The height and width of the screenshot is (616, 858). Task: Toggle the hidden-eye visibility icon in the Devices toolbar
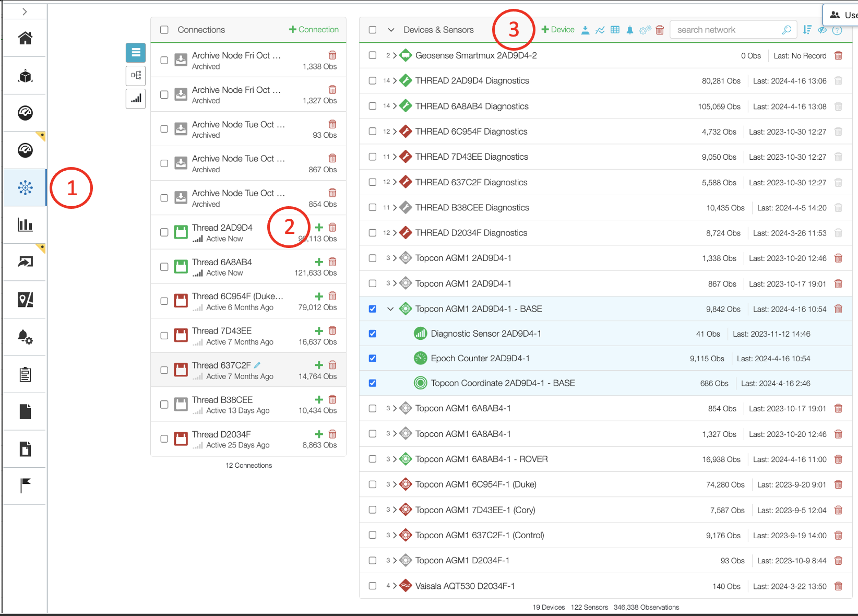click(822, 30)
